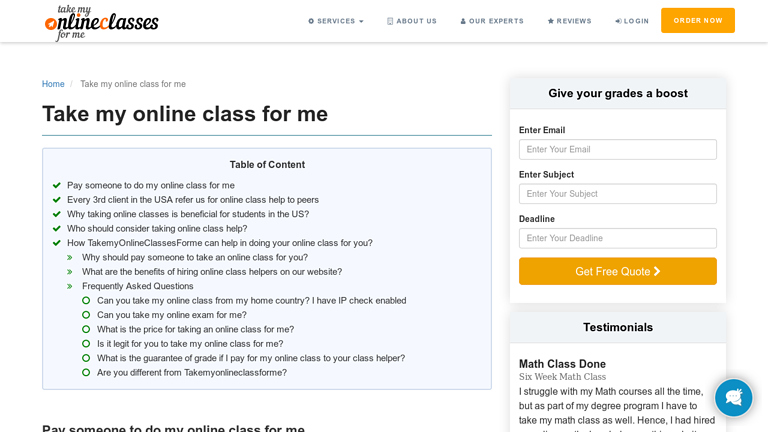Click the Home breadcrumb link

[53, 84]
